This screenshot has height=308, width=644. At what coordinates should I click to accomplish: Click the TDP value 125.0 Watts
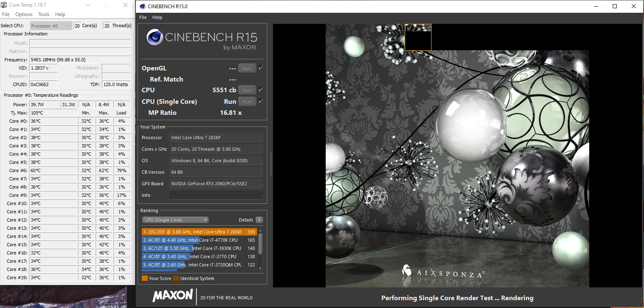116,84
